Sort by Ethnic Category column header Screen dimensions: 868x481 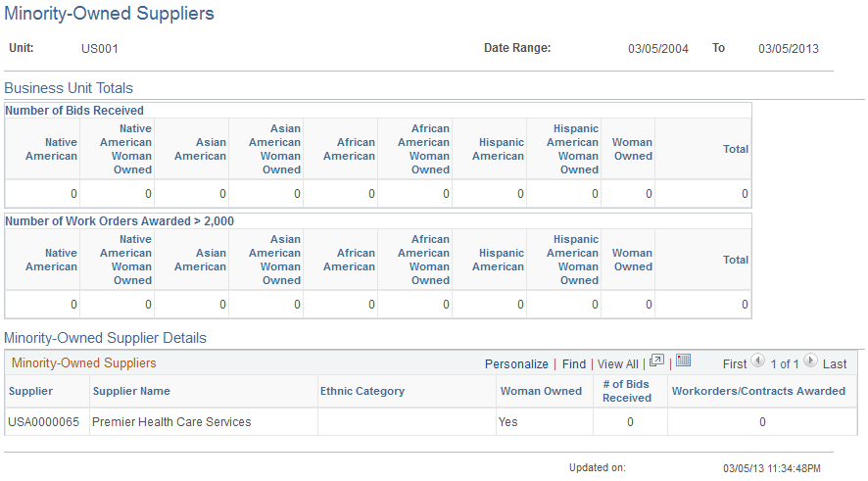tap(362, 391)
